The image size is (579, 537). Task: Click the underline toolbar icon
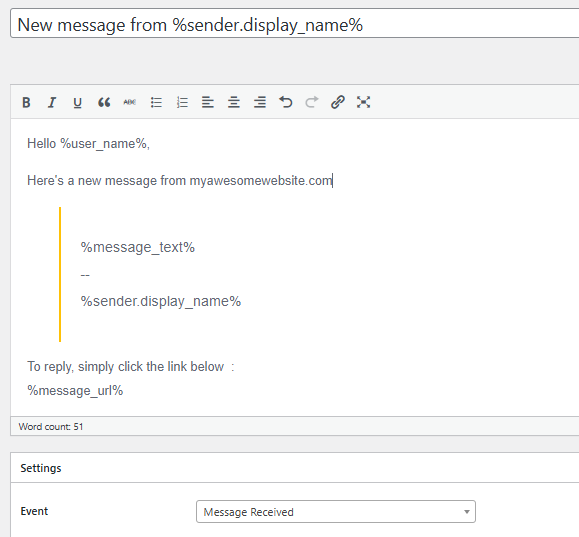tap(78, 102)
